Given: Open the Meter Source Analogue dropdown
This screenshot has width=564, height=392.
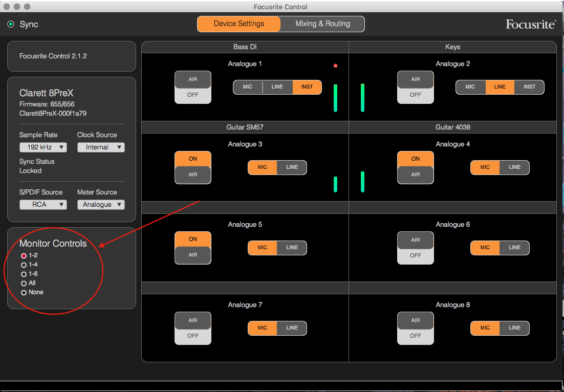Looking at the screenshot, I should coord(101,205).
